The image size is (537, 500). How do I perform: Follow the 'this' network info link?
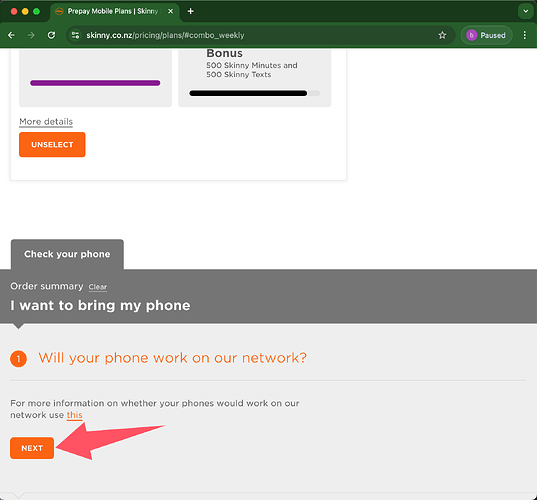click(x=74, y=415)
